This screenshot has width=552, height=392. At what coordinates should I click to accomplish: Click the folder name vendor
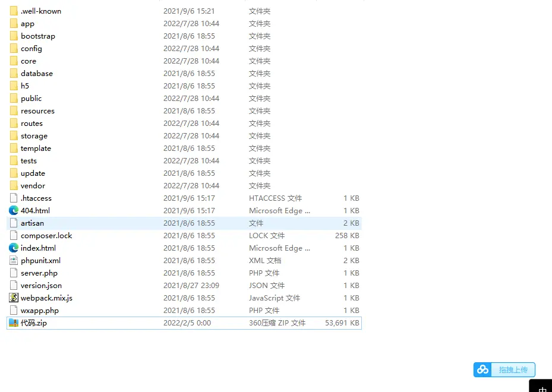(33, 186)
